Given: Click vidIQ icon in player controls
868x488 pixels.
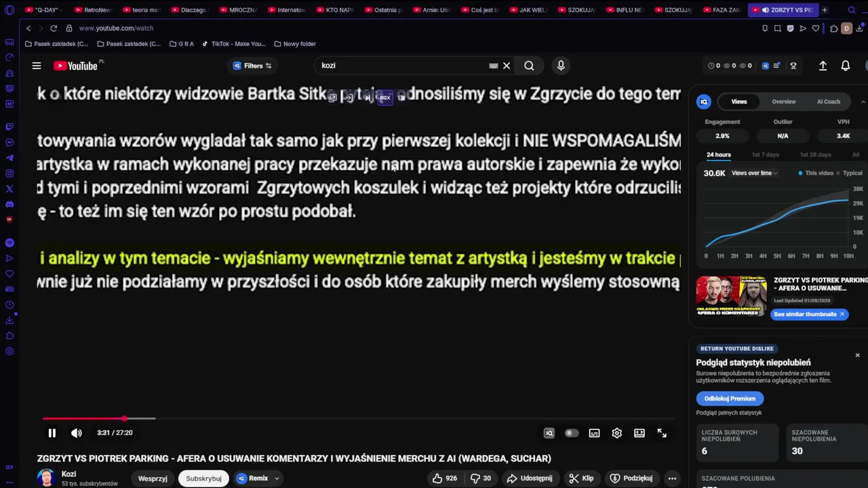Looking at the screenshot, I should 549,433.
